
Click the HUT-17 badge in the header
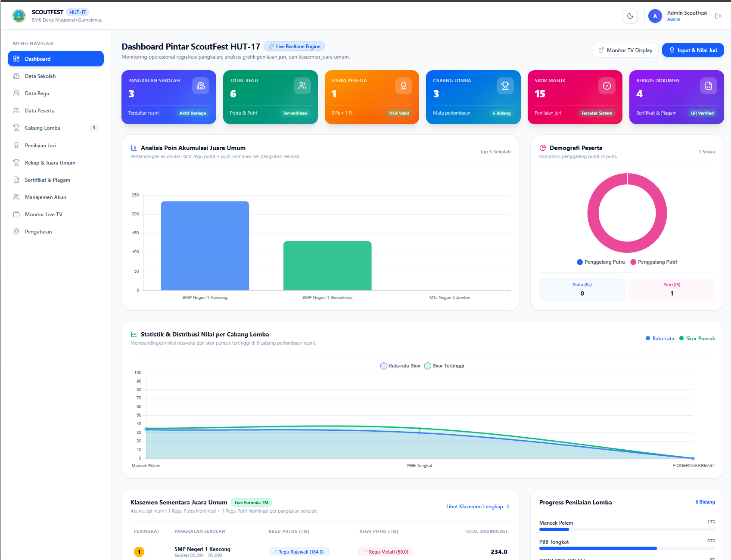tap(78, 12)
